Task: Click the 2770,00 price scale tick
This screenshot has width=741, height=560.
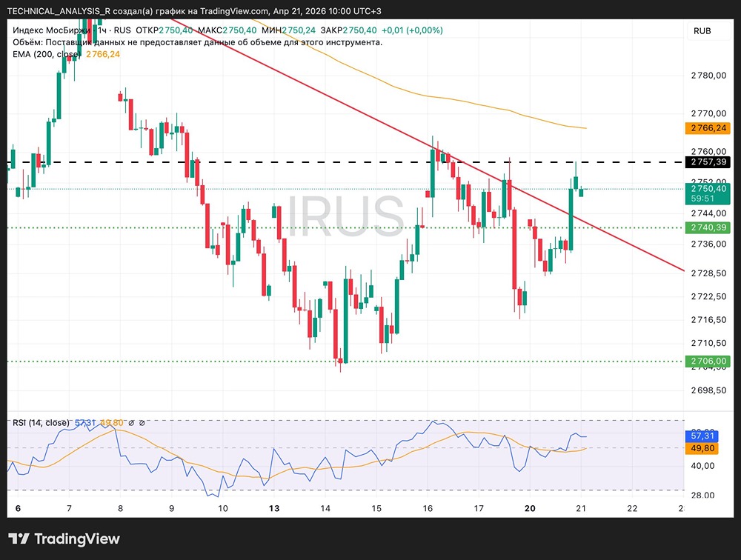Action: point(708,113)
